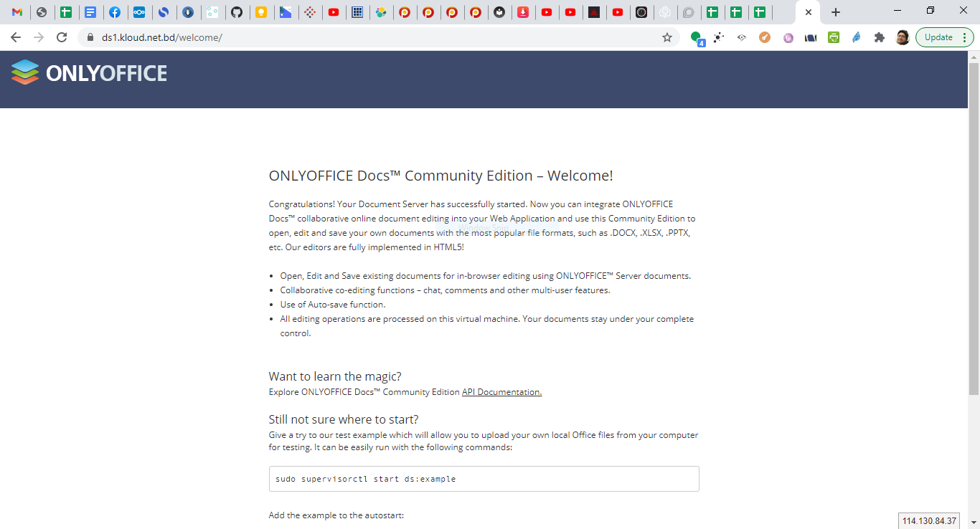Click the 114.130.84.37 IP overlay
Image resolution: width=980 pixels, height=529 pixels.
pos(929,521)
